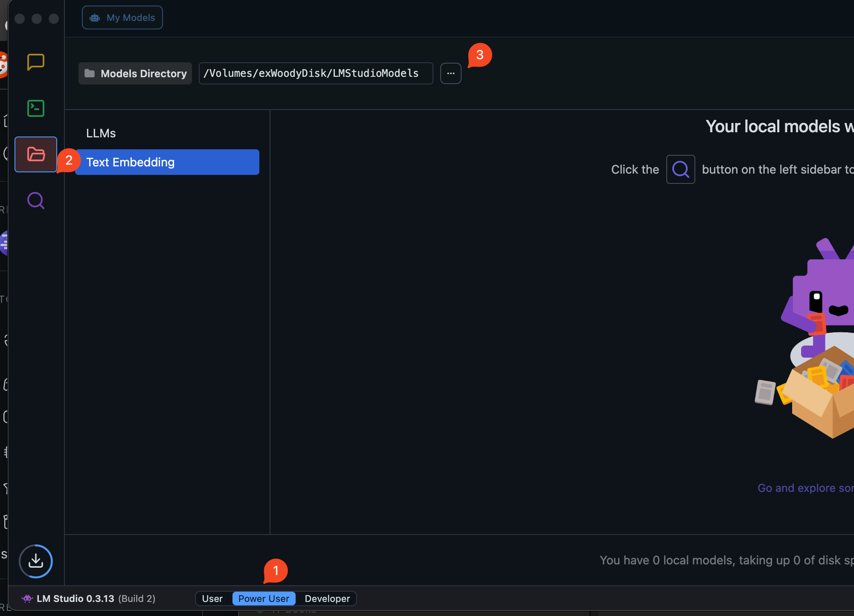
Task: Click the My Models header button
Action: click(x=122, y=17)
